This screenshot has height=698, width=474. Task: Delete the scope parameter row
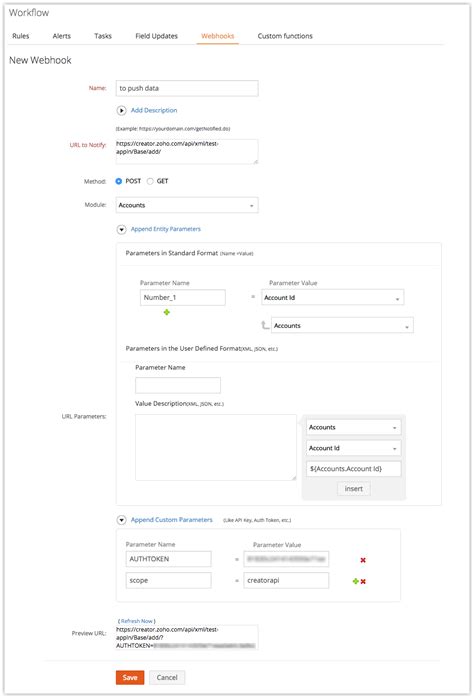[x=363, y=581]
